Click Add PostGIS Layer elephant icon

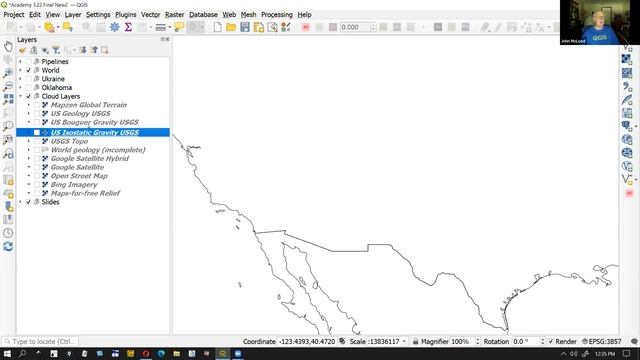coord(627,126)
